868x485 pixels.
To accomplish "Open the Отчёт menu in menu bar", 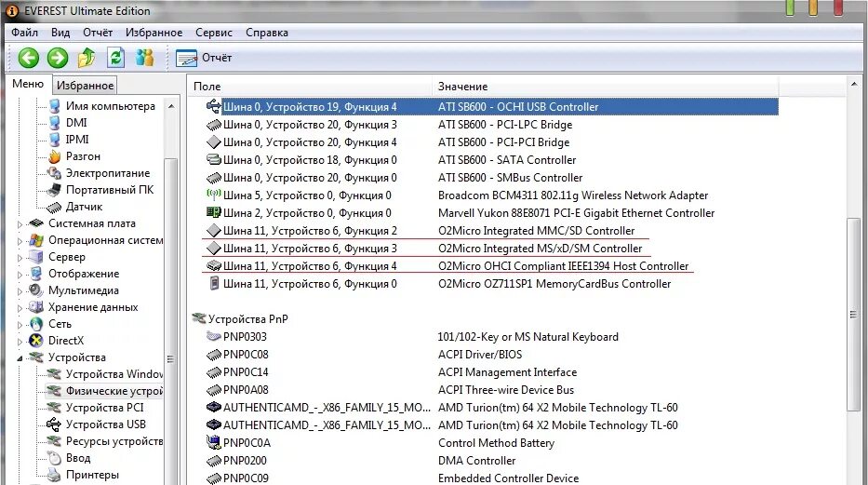I will click(98, 33).
